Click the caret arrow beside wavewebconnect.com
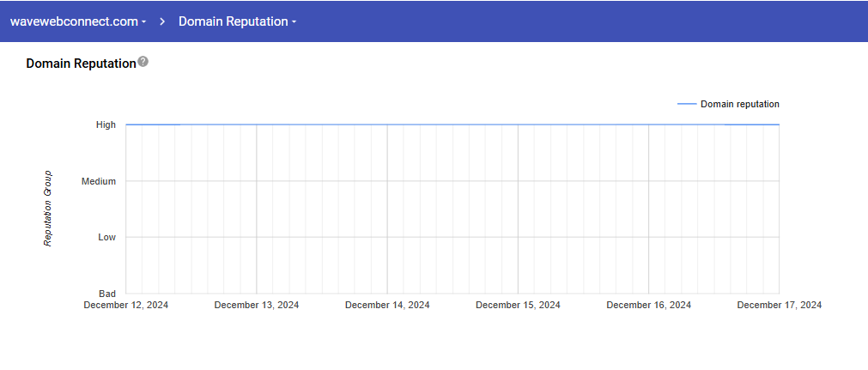The image size is (868, 370). click(143, 22)
